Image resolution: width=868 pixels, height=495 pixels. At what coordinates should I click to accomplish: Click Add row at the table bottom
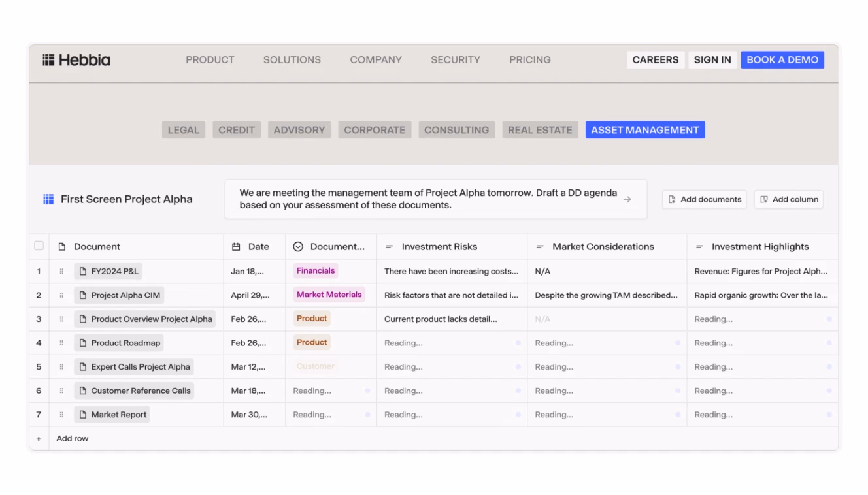click(73, 439)
